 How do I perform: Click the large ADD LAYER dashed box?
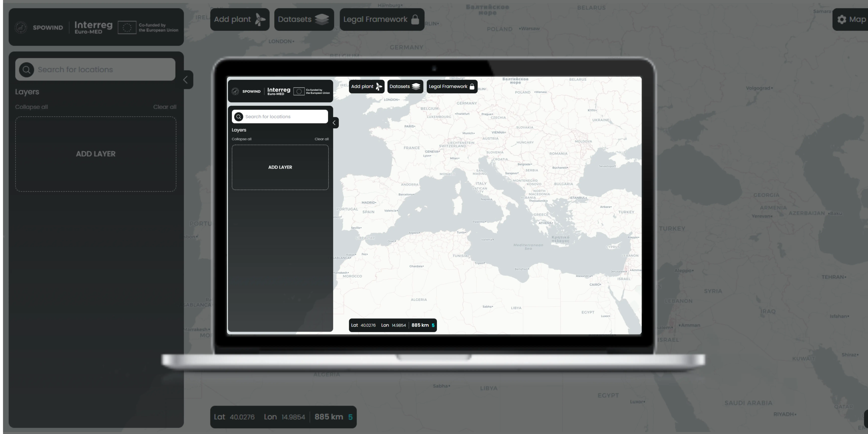click(96, 154)
